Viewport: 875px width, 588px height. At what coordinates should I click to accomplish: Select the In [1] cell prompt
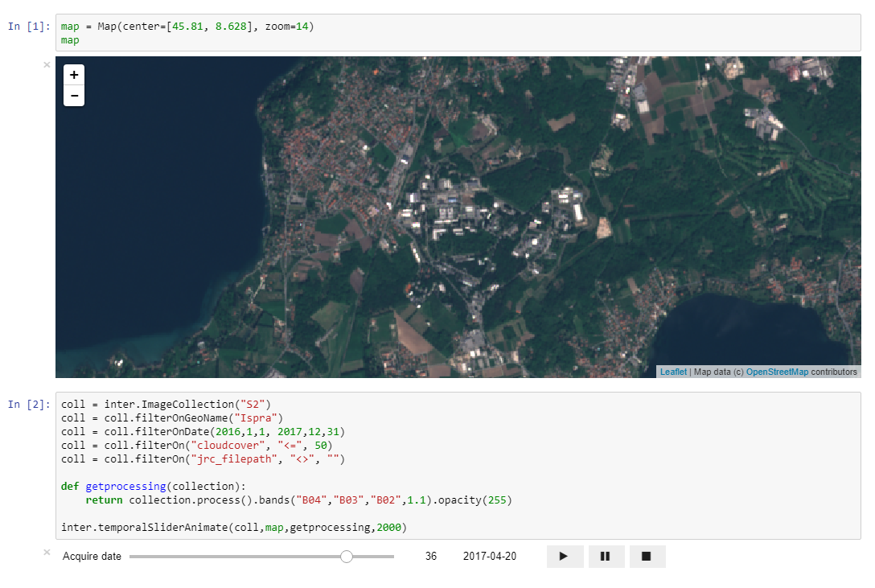29,27
